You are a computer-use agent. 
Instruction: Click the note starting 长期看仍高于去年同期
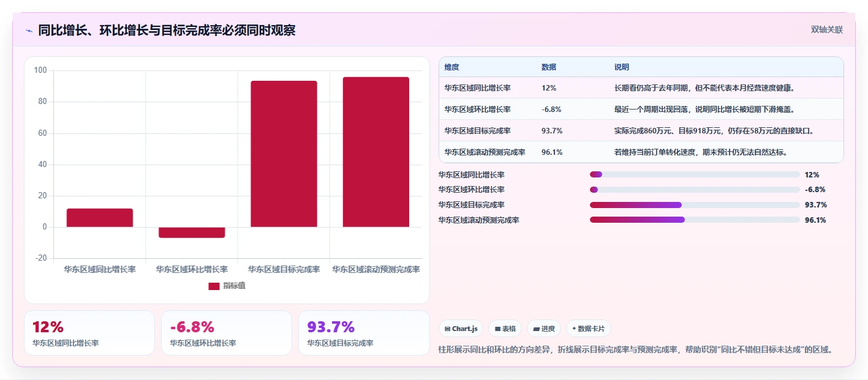(704, 88)
